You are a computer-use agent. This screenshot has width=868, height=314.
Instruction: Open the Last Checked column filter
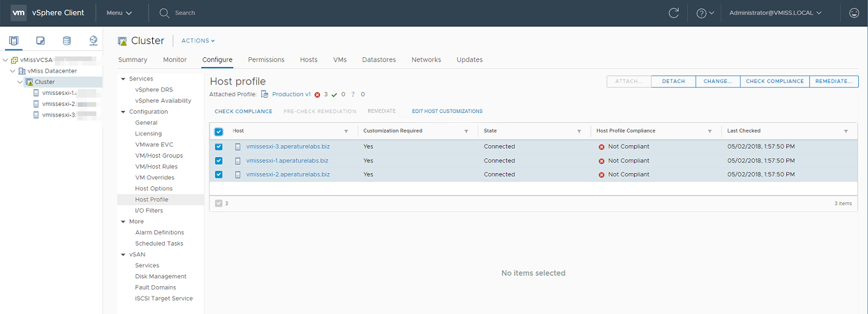pyautogui.click(x=846, y=131)
